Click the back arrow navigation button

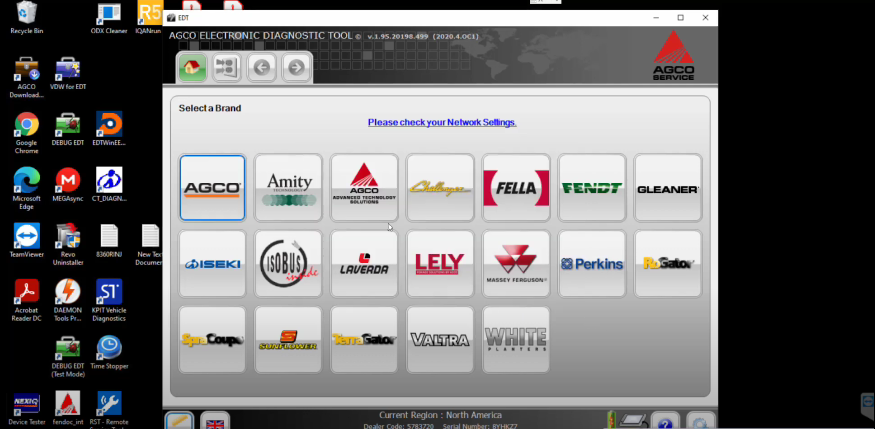pos(261,68)
